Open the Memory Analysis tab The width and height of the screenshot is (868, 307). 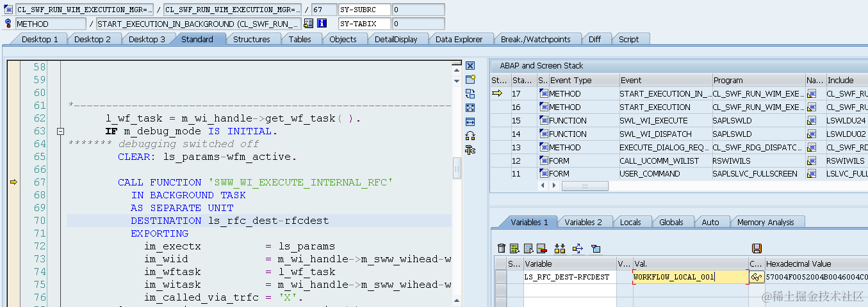pos(766,222)
